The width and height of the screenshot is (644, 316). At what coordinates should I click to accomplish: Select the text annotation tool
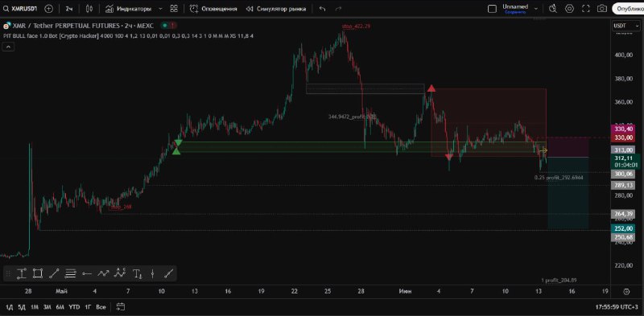click(x=137, y=273)
